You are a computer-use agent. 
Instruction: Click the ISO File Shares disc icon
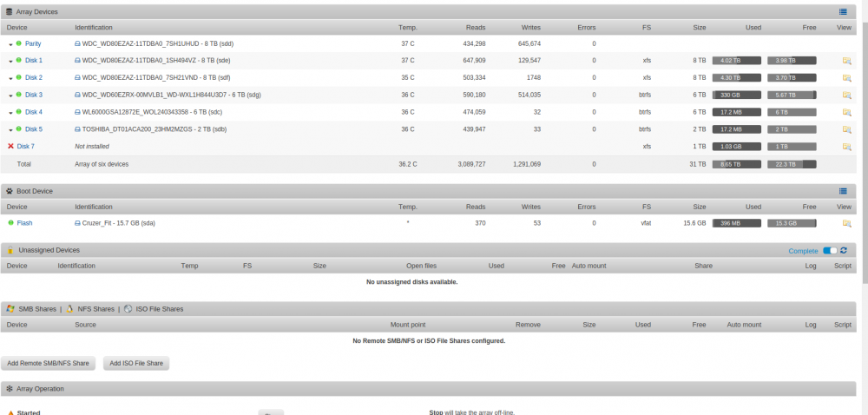(128, 309)
